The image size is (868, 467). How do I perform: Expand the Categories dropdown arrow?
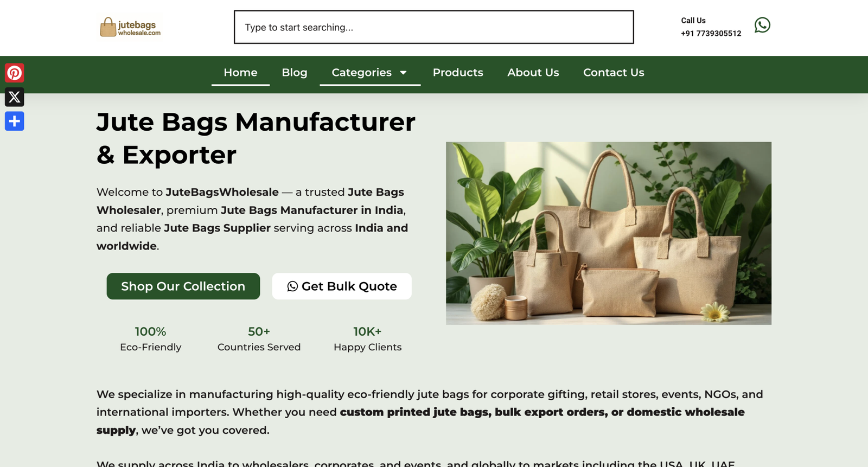(403, 73)
